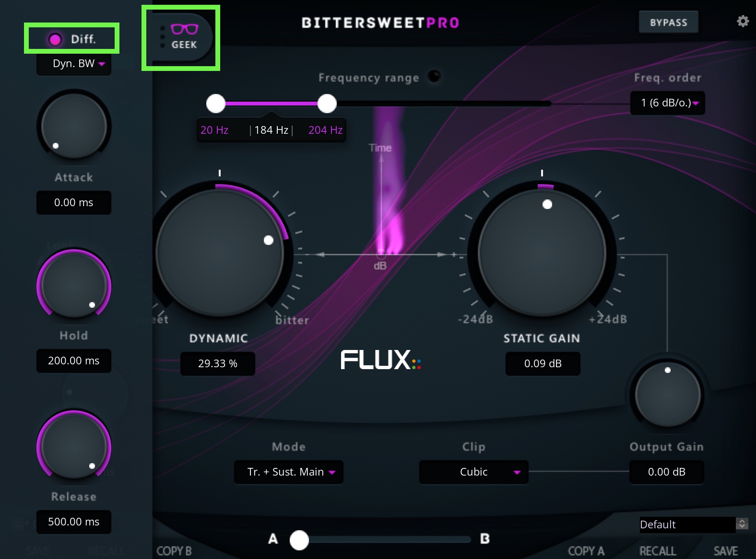Edit the DYNAMIC 29.33 % value
Viewport: 756px width, 559px height.
point(218,363)
